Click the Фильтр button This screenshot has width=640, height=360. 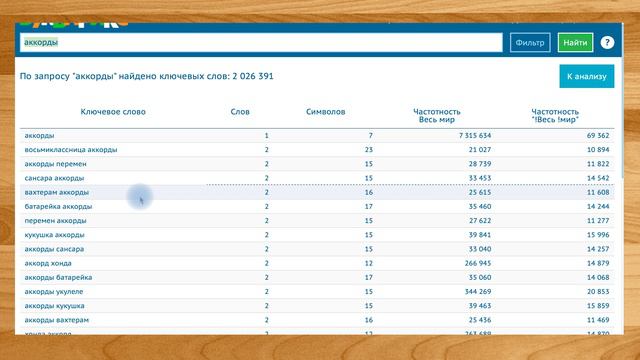(530, 42)
